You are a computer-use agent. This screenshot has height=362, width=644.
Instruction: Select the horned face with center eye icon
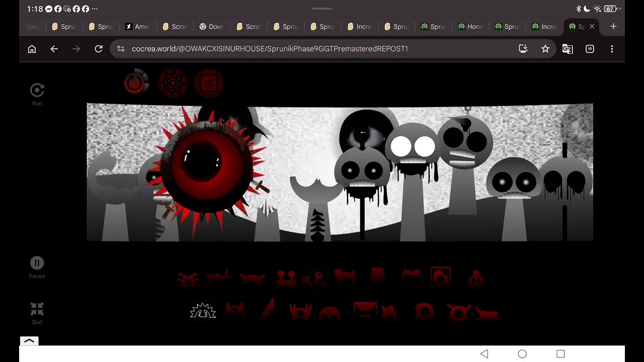(x=300, y=312)
